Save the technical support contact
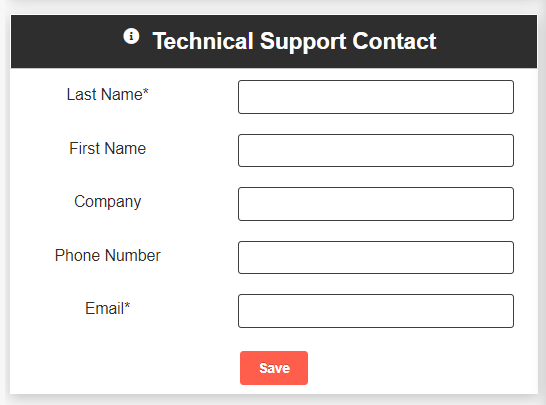546x405 pixels. 274,368
